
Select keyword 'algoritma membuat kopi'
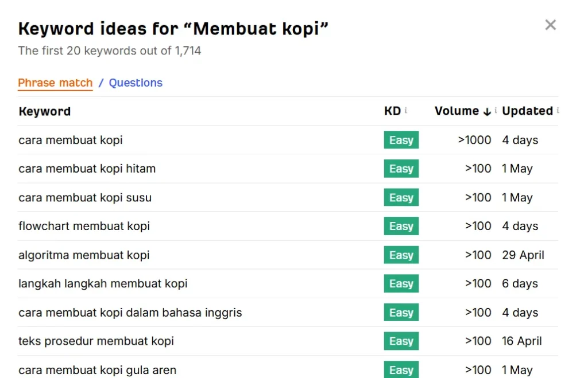click(84, 255)
